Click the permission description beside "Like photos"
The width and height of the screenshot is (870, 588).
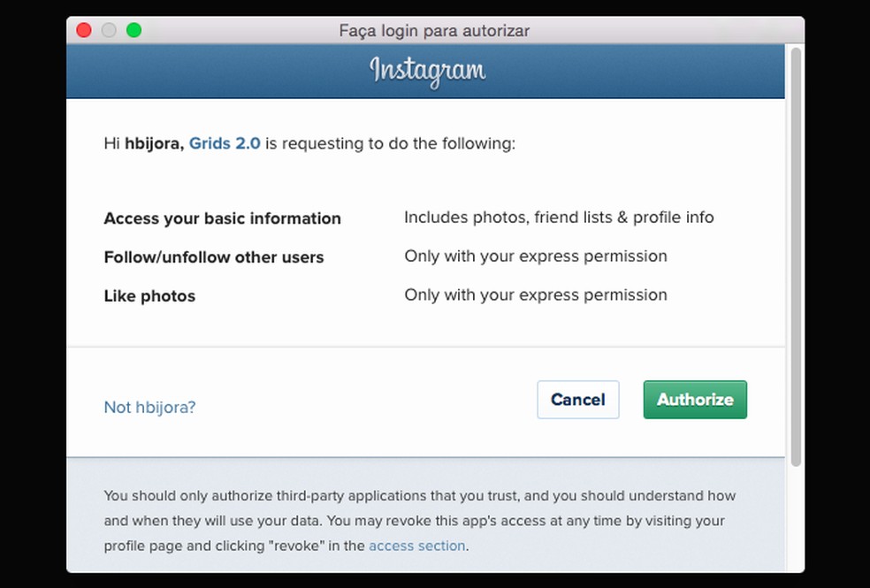tap(536, 295)
